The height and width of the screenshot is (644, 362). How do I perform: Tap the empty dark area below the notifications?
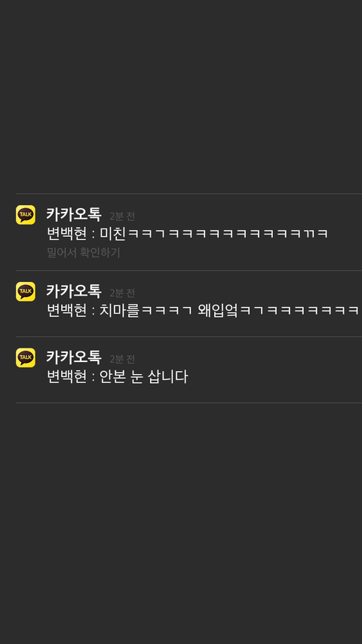click(x=181, y=523)
